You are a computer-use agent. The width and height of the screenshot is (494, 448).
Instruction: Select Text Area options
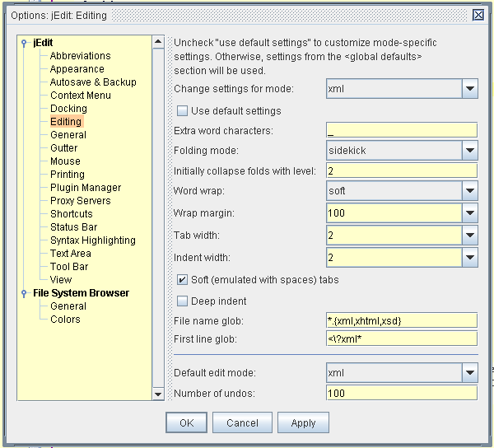[x=70, y=254]
